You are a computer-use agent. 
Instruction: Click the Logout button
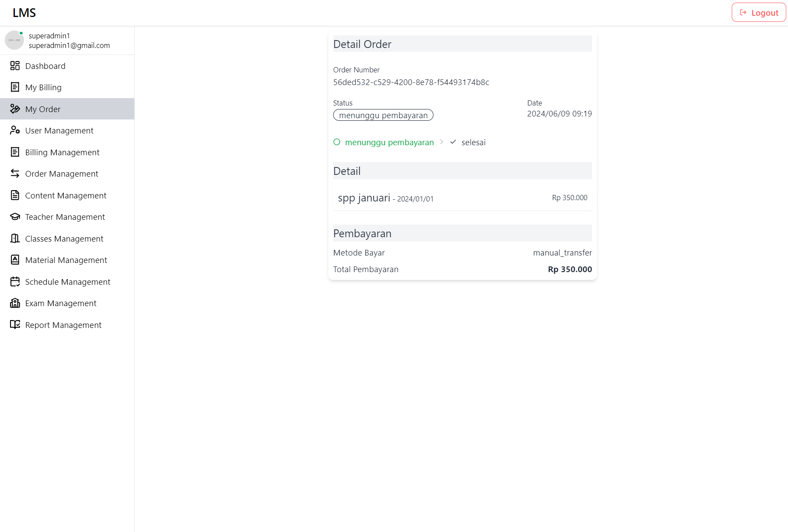[x=759, y=13]
